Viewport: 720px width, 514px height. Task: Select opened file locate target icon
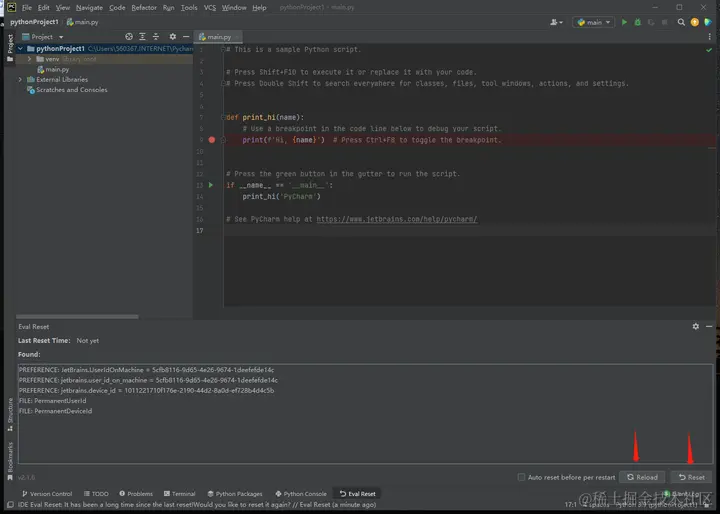129,37
